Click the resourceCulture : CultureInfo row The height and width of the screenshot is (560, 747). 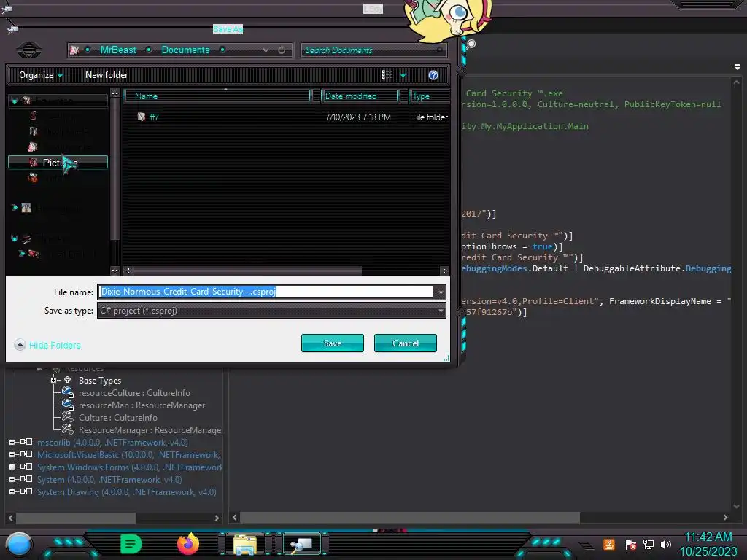[x=134, y=393]
